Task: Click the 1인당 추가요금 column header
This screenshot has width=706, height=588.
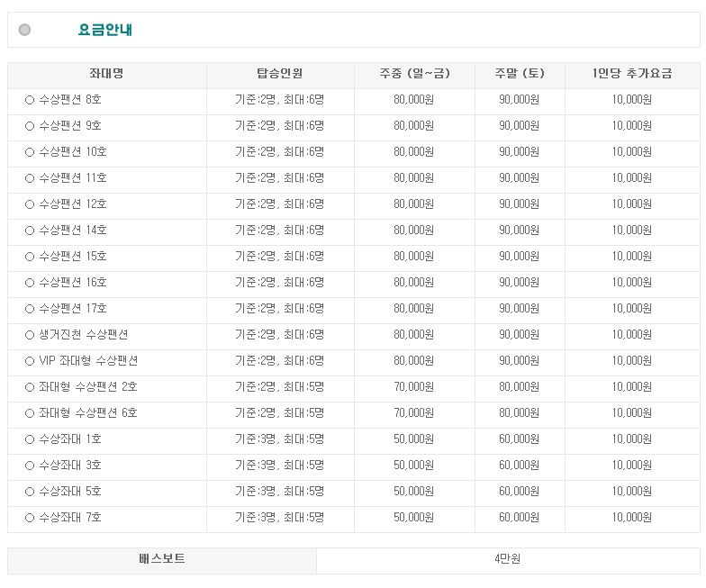Action: (x=632, y=75)
